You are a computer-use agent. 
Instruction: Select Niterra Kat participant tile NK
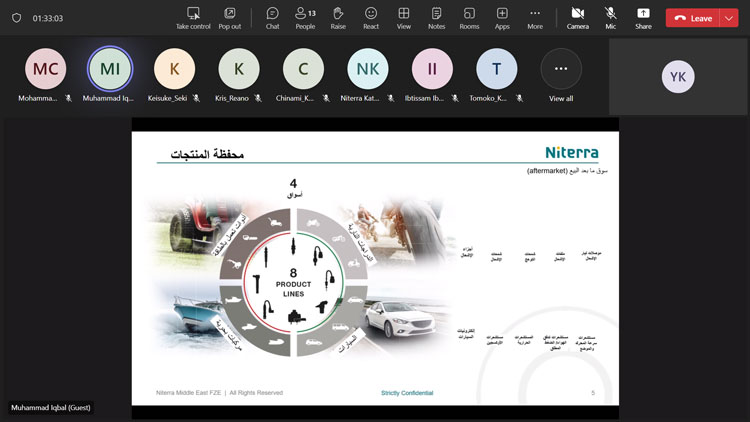pos(367,69)
